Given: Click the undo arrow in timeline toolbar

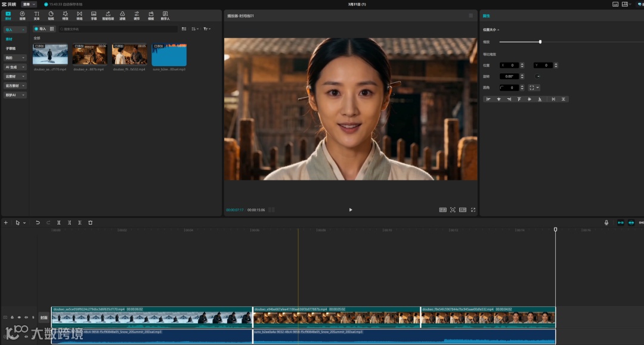Looking at the screenshot, I should tap(38, 222).
